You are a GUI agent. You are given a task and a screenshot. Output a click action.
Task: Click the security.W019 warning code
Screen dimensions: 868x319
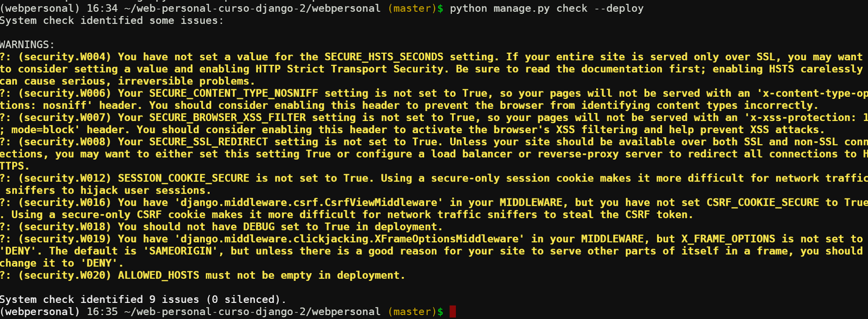65,239
